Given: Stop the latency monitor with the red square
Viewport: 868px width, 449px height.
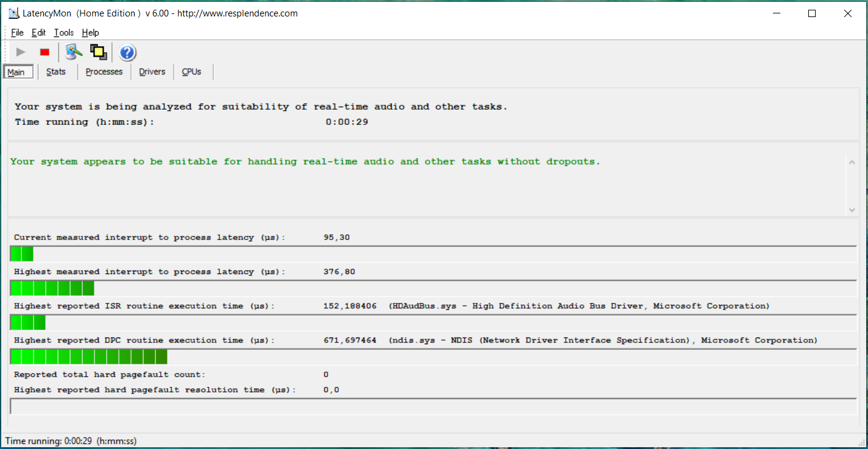Looking at the screenshot, I should (44, 52).
